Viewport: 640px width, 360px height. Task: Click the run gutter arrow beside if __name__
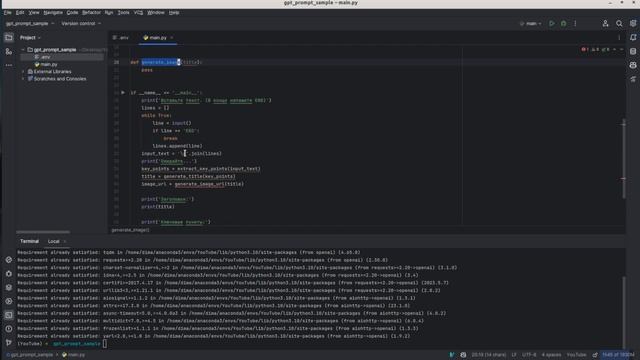coord(123,93)
